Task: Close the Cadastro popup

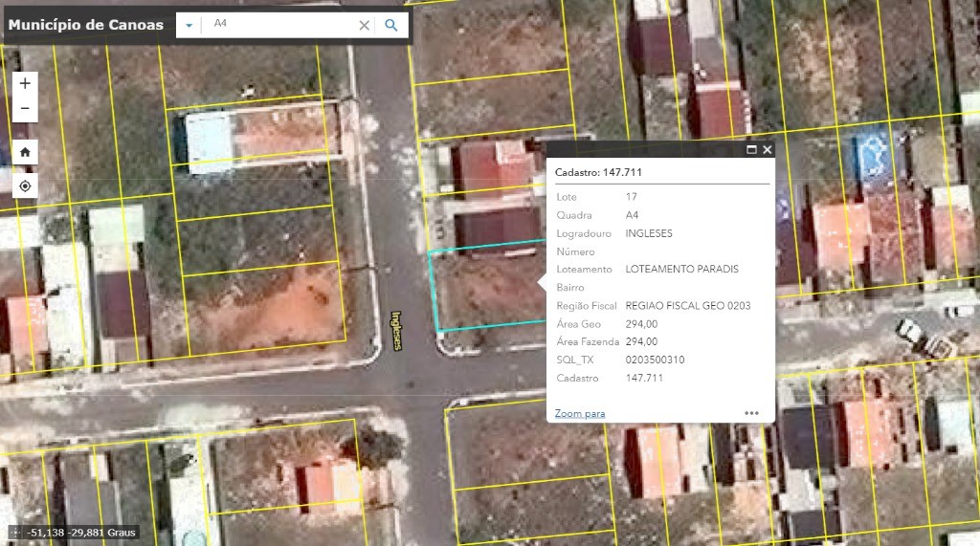Action: pos(767,149)
